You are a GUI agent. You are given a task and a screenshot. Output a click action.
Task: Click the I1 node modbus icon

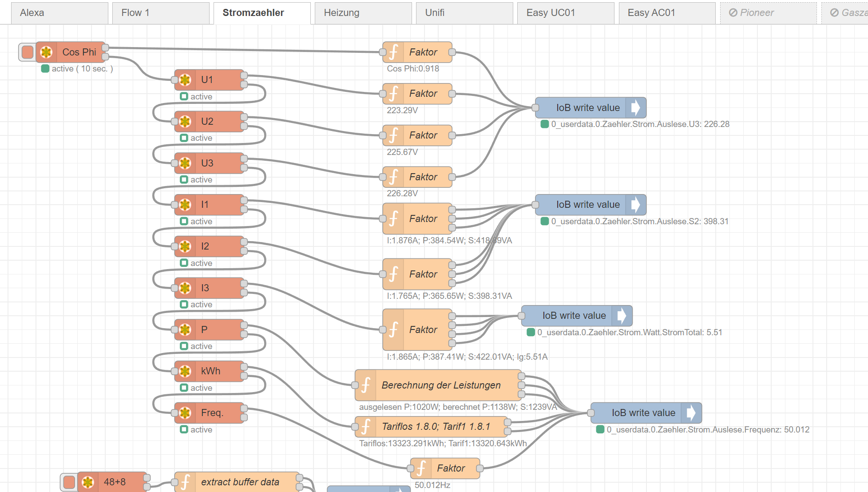[x=185, y=205]
